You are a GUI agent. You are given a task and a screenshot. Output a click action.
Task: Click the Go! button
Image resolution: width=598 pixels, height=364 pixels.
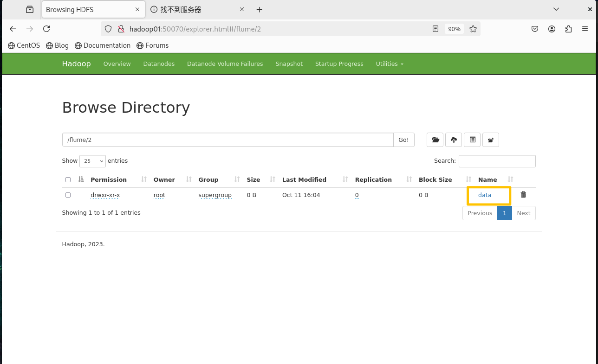click(x=404, y=140)
